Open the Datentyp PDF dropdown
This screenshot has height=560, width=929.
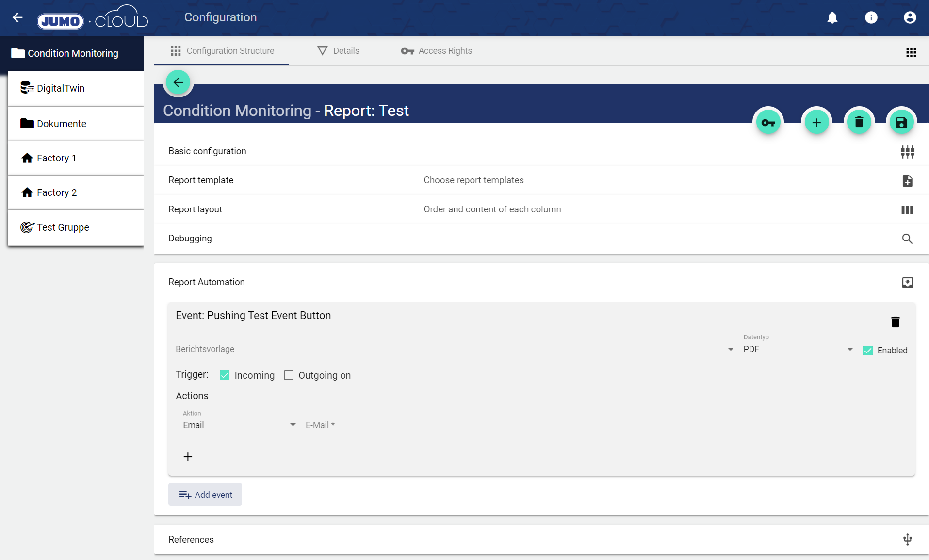pyautogui.click(x=798, y=349)
